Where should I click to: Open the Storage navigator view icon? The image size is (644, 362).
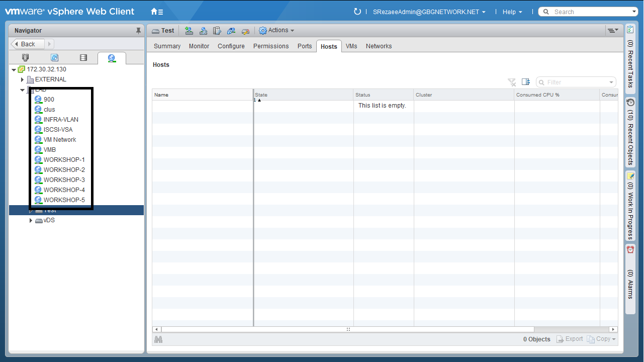[83, 58]
